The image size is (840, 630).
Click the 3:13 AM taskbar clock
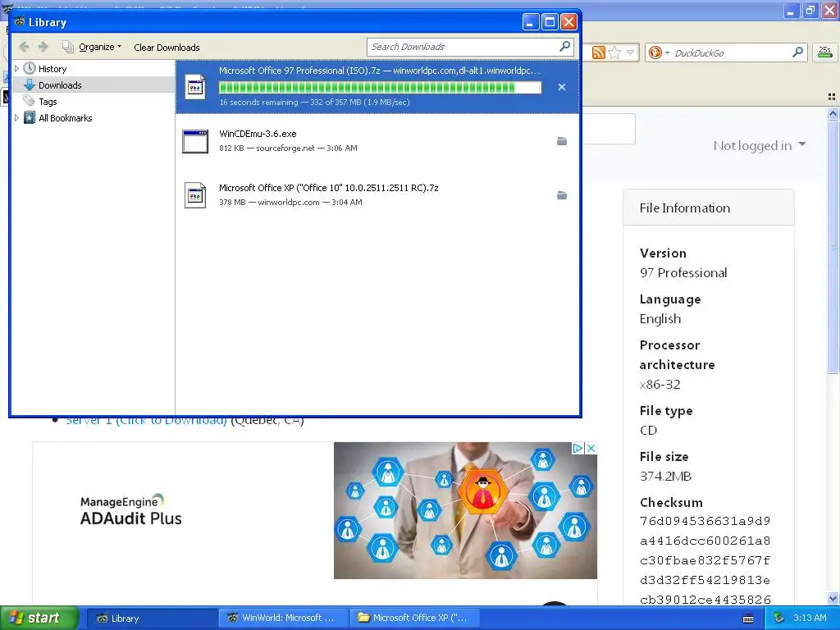coord(810,619)
